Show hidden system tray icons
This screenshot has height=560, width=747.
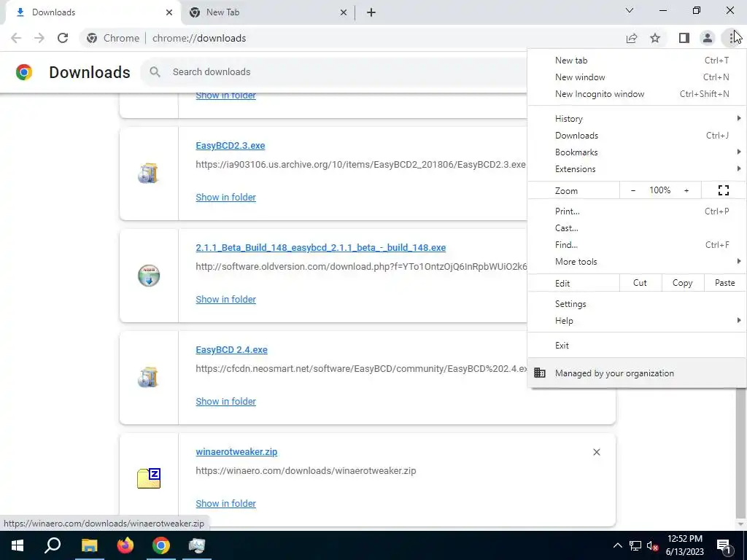pyautogui.click(x=617, y=545)
